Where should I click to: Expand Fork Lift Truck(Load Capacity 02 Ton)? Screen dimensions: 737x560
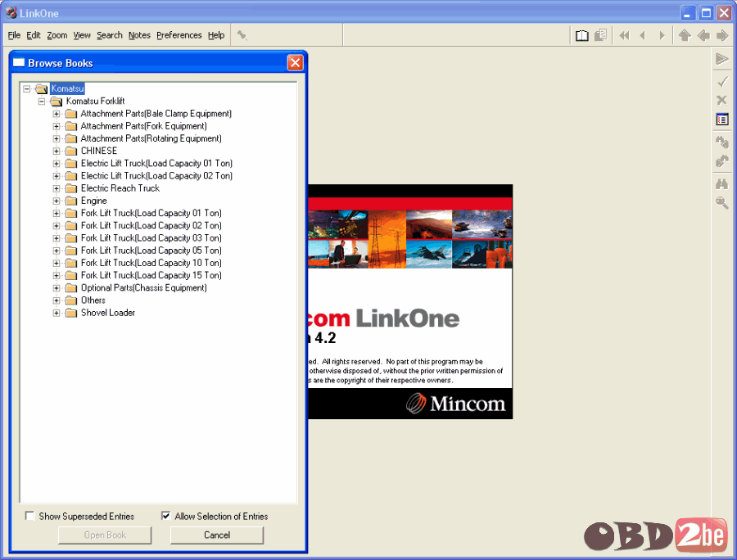pos(57,226)
